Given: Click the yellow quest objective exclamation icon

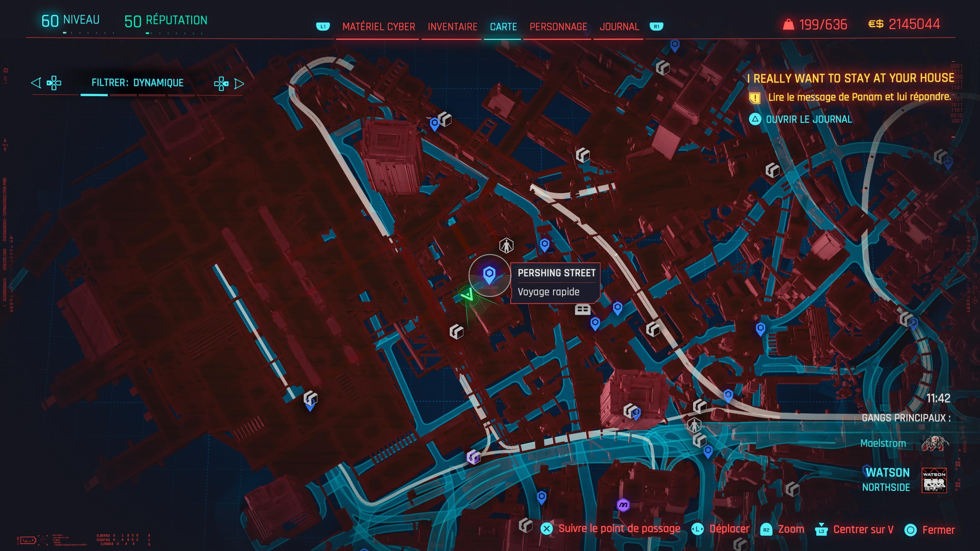Looking at the screenshot, I should point(755,98).
